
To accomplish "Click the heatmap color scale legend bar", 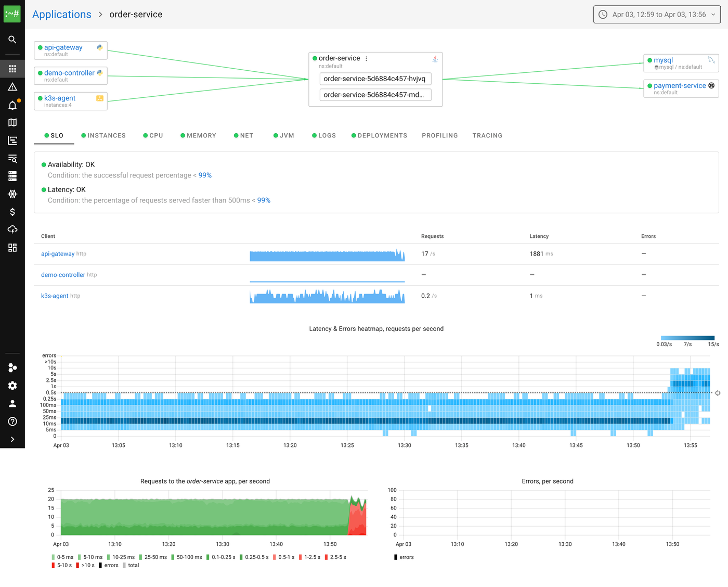I will pos(687,338).
